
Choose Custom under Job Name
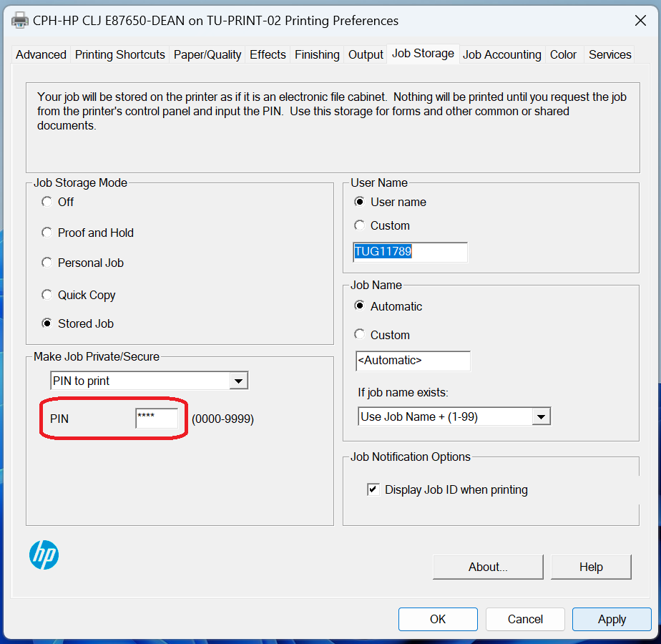click(382, 335)
